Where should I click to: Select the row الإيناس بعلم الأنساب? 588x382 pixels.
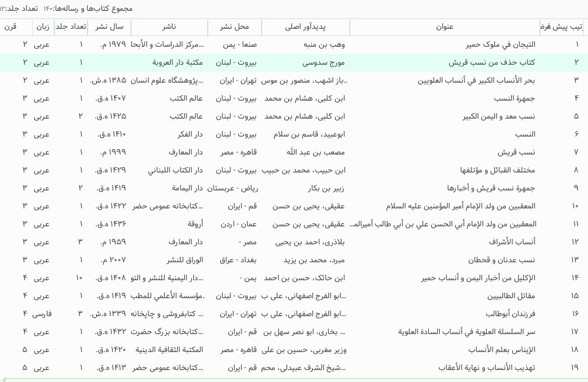click(x=294, y=350)
